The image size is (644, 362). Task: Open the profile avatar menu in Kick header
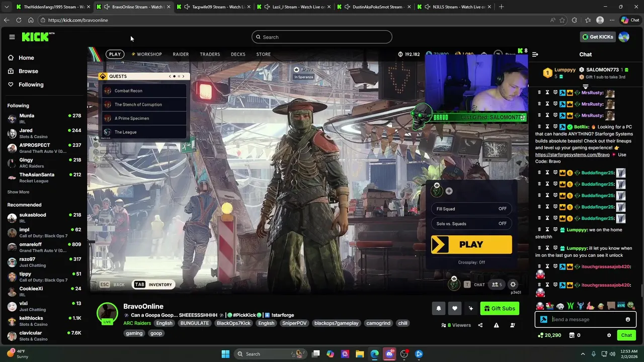624,37
